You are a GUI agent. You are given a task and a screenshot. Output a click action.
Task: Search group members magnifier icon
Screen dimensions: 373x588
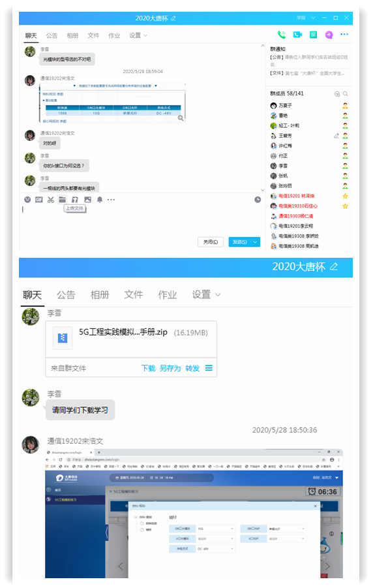pyautogui.click(x=345, y=94)
